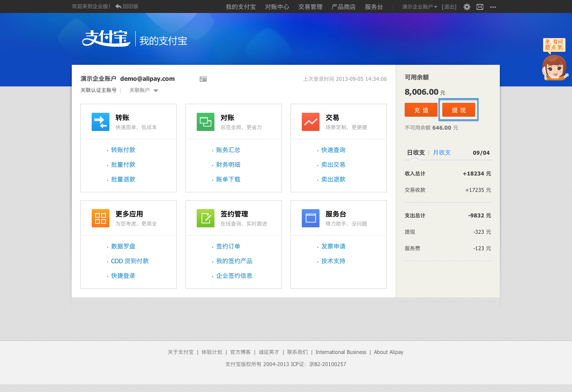Click the 不可用余额 646.00 元 text
The width and height of the screenshot is (572, 392).
click(x=431, y=128)
